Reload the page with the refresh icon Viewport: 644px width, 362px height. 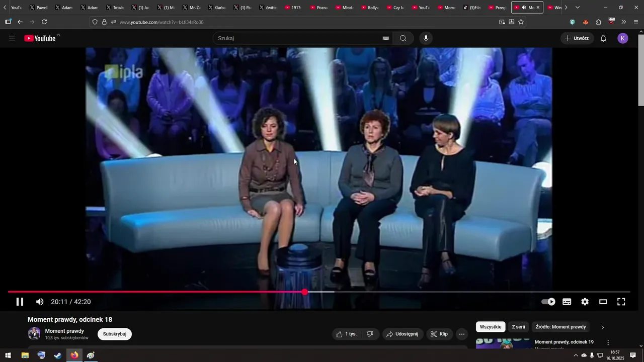pos(44,22)
